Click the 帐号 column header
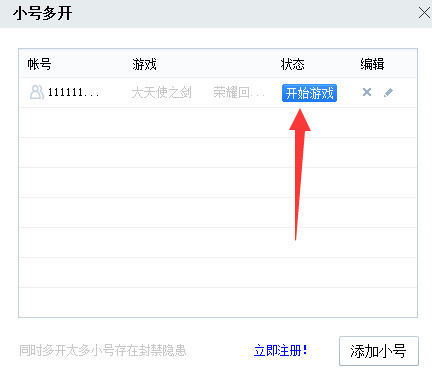 coord(39,64)
